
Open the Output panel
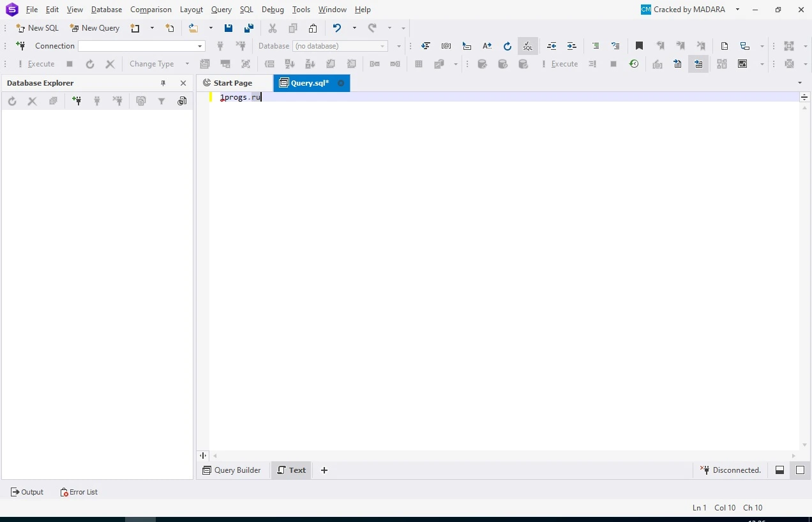(x=27, y=492)
